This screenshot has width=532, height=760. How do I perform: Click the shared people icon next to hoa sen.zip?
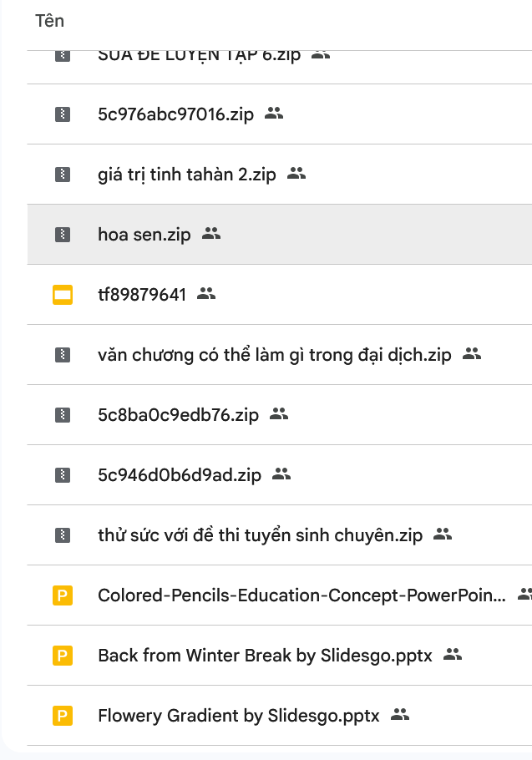211,234
